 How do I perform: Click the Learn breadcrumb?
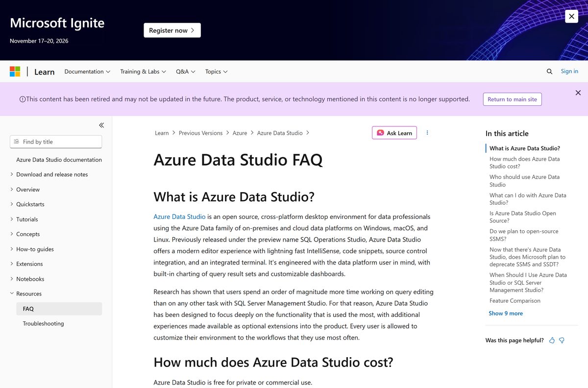pyautogui.click(x=162, y=133)
